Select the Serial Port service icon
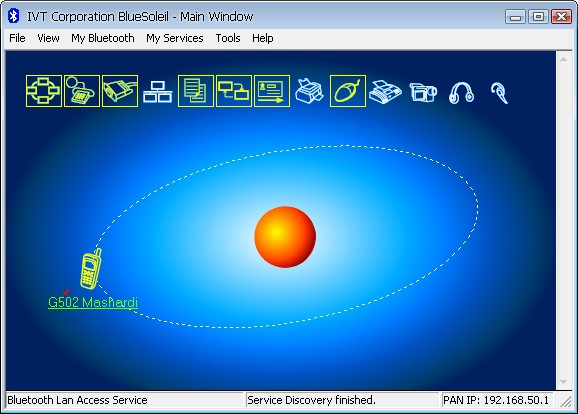The image size is (578, 414). (x=120, y=91)
